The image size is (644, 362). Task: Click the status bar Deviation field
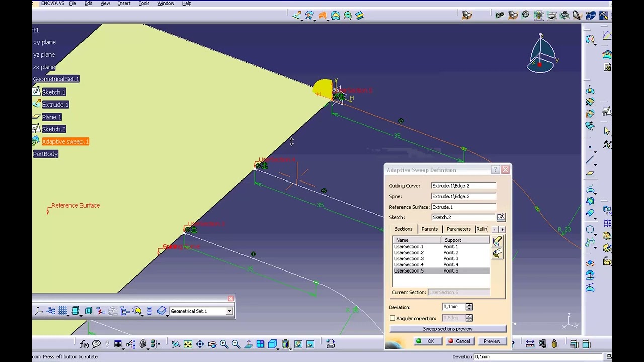pos(538,357)
